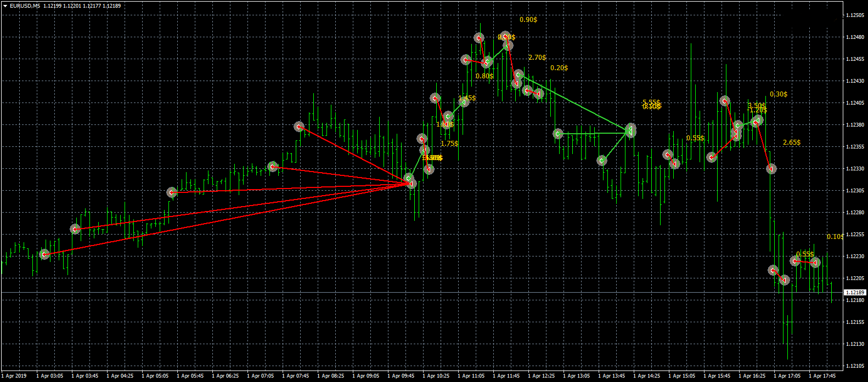Click the triangle arrow before EURUSD,M5 title
The image size is (868, 382).
point(5,6)
